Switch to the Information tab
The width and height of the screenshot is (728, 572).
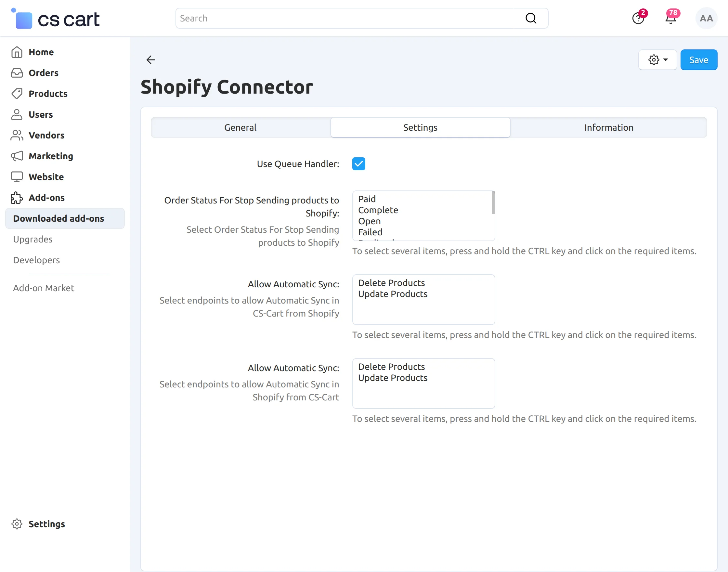click(609, 127)
